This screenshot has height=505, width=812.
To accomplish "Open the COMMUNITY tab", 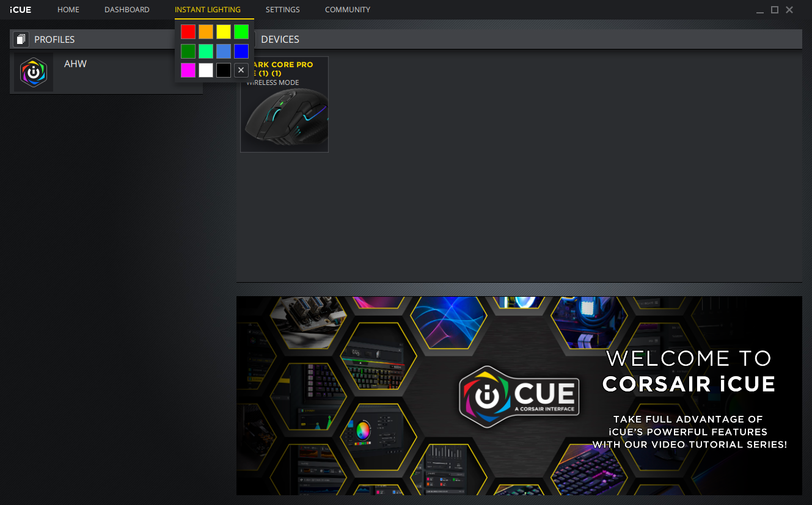I will (348, 10).
